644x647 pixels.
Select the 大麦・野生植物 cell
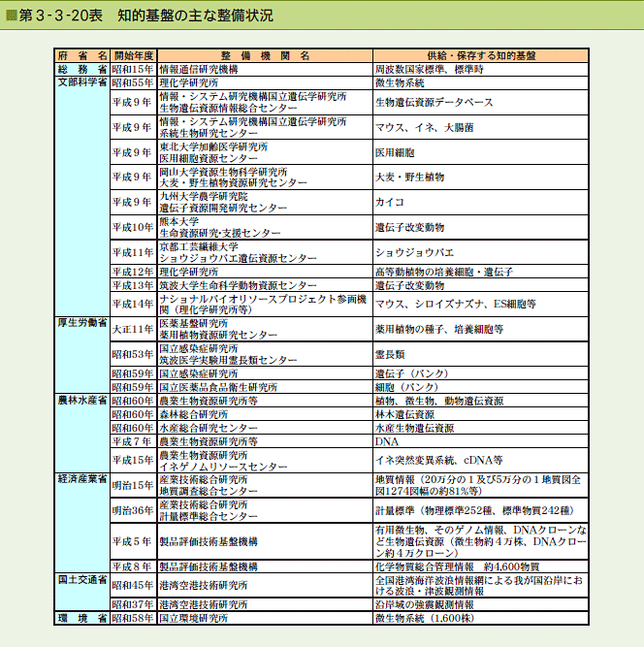tap(481, 178)
